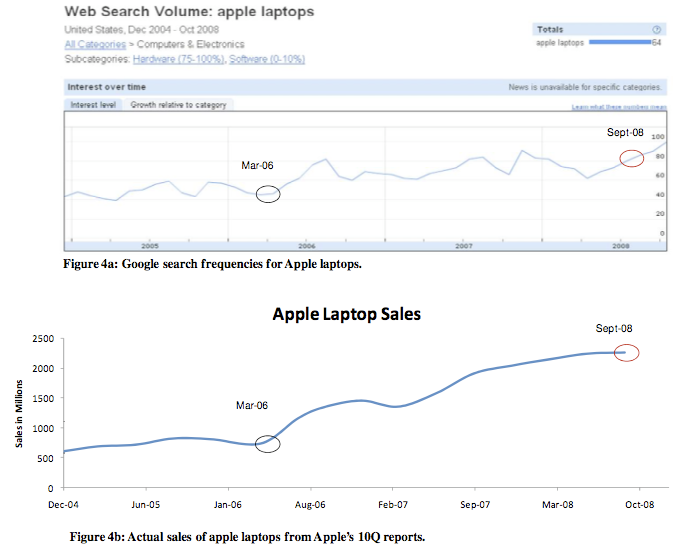The width and height of the screenshot is (673, 550).
Task: Open the Software (0-10%) subcategory link
Action: (x=267, y=59)
